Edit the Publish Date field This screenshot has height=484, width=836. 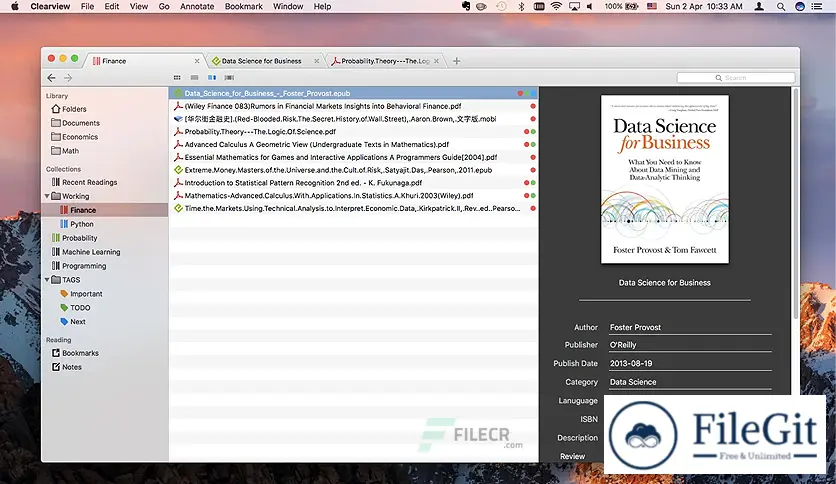(x=690, y=364)
